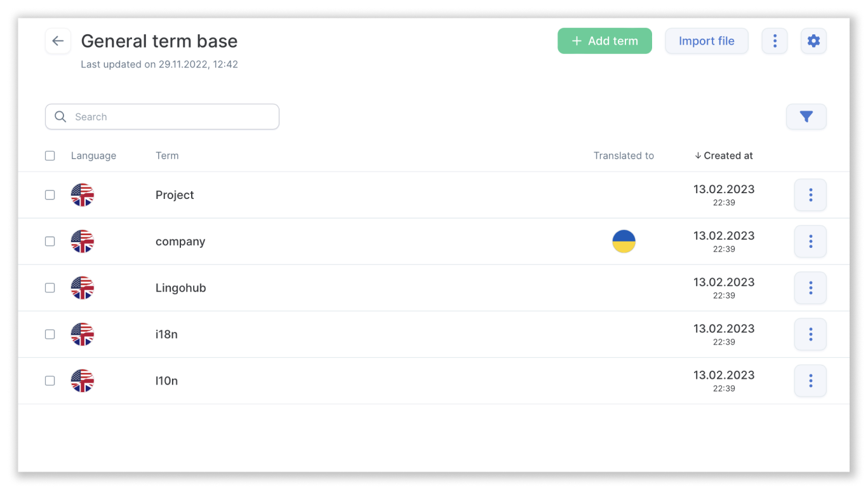Open the company term

click(x=180, y=242)
